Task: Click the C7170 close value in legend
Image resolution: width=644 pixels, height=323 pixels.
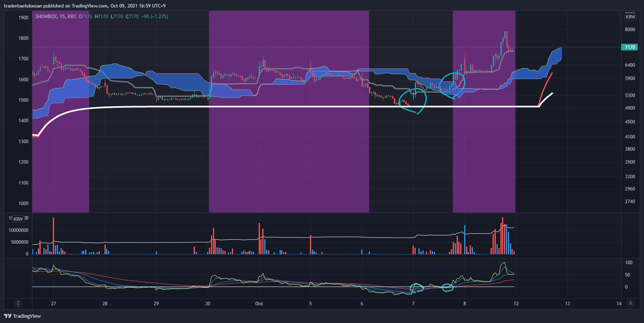Action: pyautogui.click(x=133, y=17)
